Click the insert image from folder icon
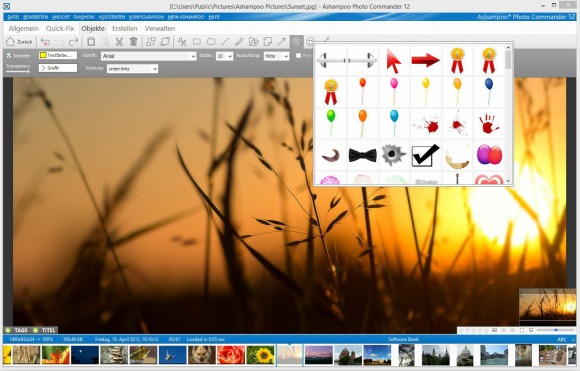 tap(254, 42)
